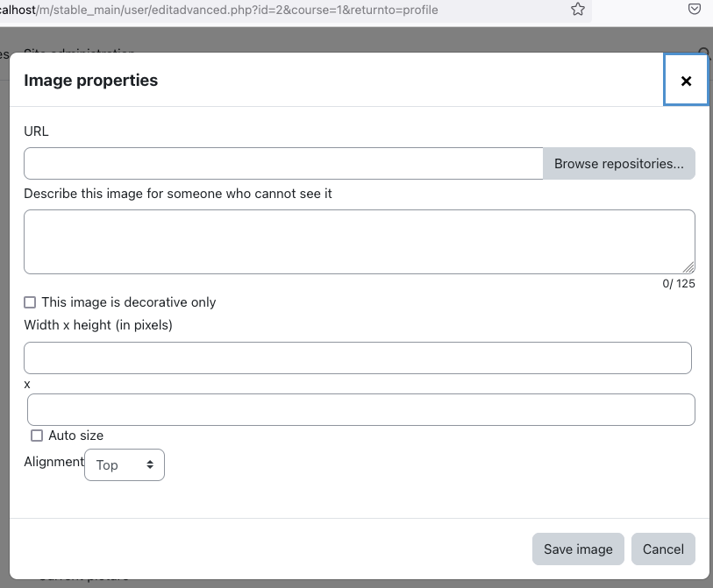Cancel the image properties dialog

coord(663,549)
